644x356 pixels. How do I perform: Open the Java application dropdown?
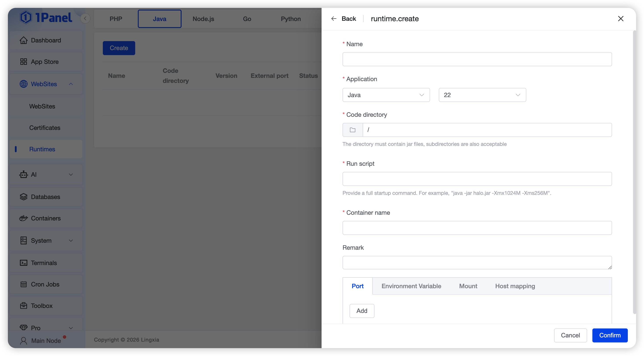tap(386, 95)
